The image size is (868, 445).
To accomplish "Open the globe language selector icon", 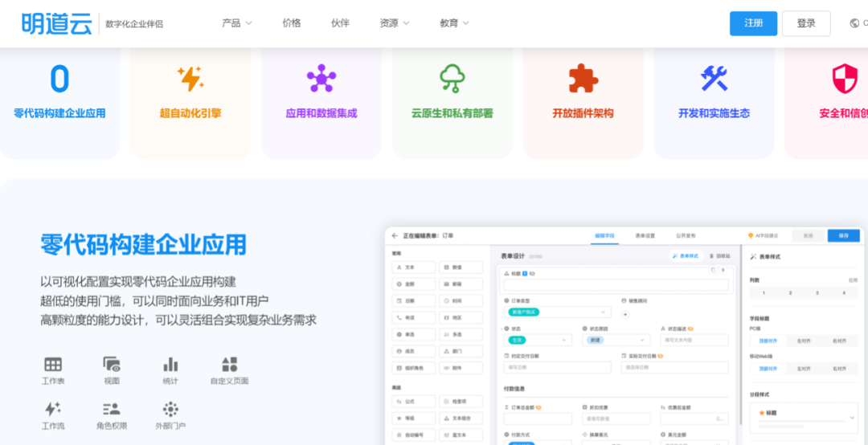I will (854, 23).
